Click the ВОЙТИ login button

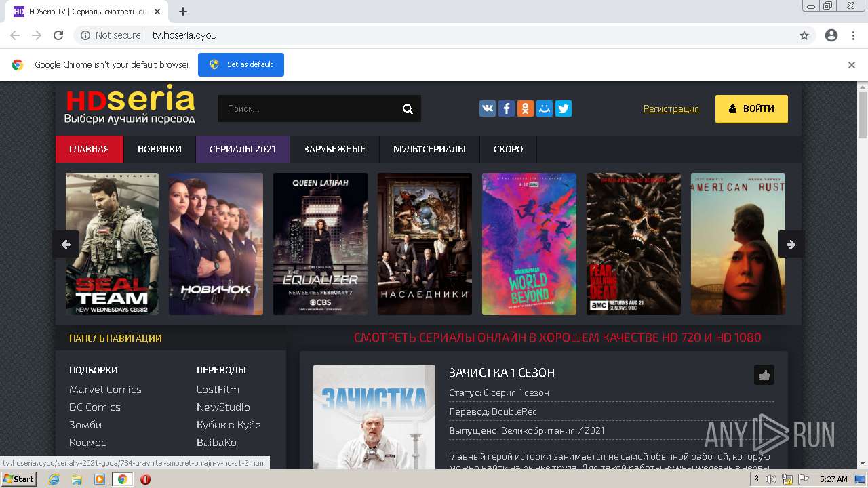coord(751,108)
